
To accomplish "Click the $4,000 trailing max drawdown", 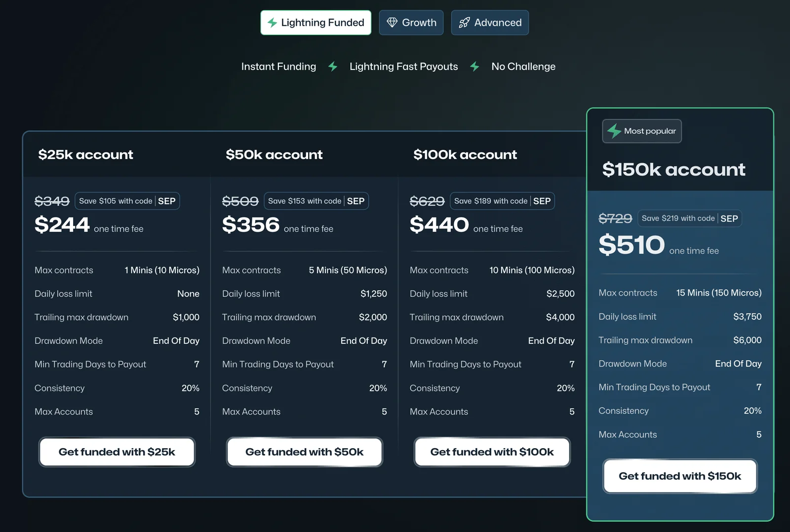I will [560, 317].
